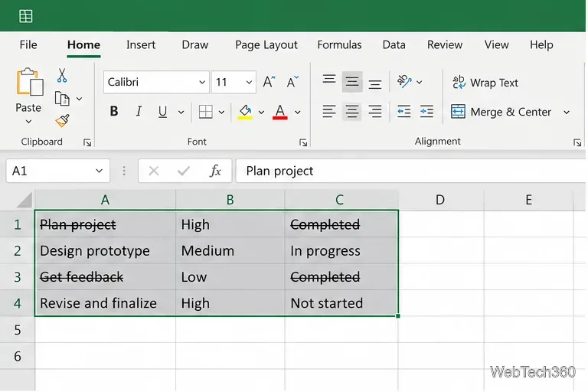Increase font size with larger A icon
Viewport: 588px width, 392px height.
269,81
